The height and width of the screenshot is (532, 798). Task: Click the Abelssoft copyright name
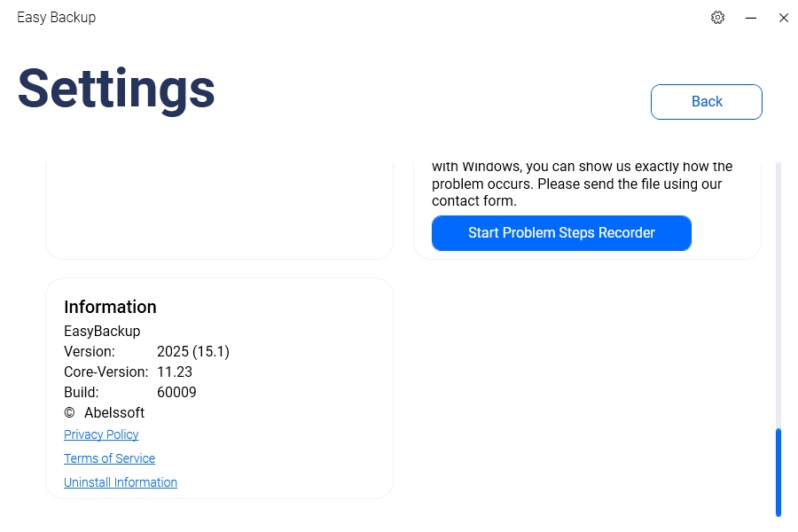click(114, 413)
